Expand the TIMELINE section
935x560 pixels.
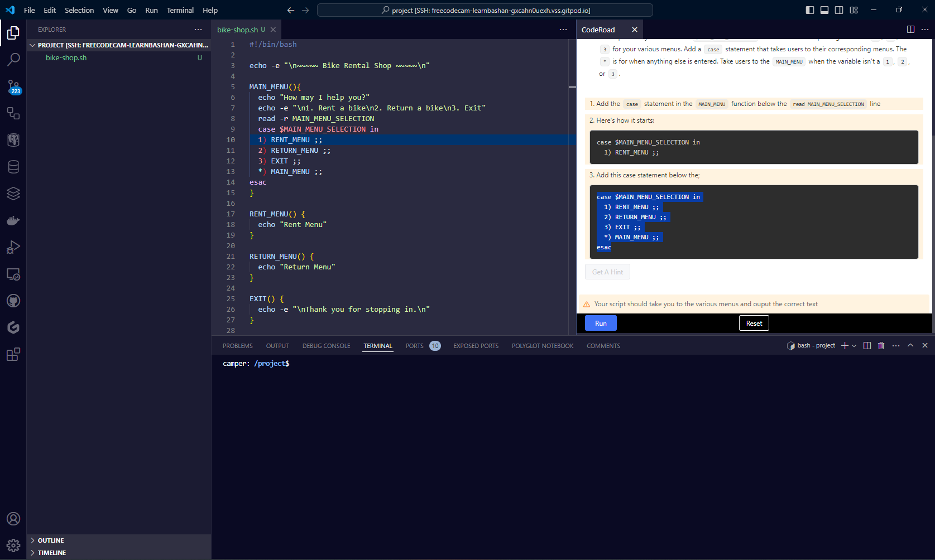pyautogui.click(x=52, y=552)
